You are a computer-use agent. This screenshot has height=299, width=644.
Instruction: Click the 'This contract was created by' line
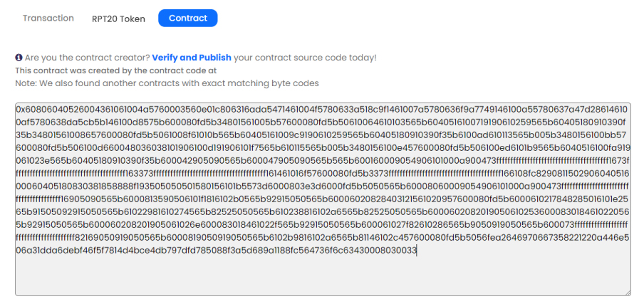click(116, 70)
